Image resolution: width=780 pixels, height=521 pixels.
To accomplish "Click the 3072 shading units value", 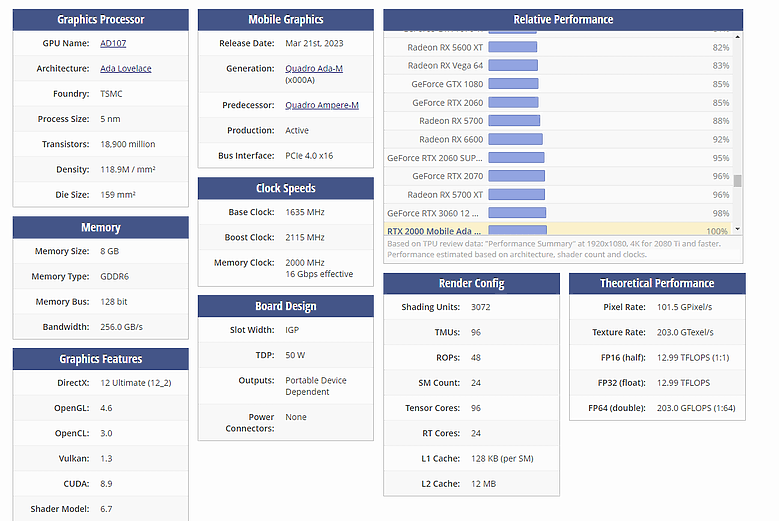I will 480,307.
